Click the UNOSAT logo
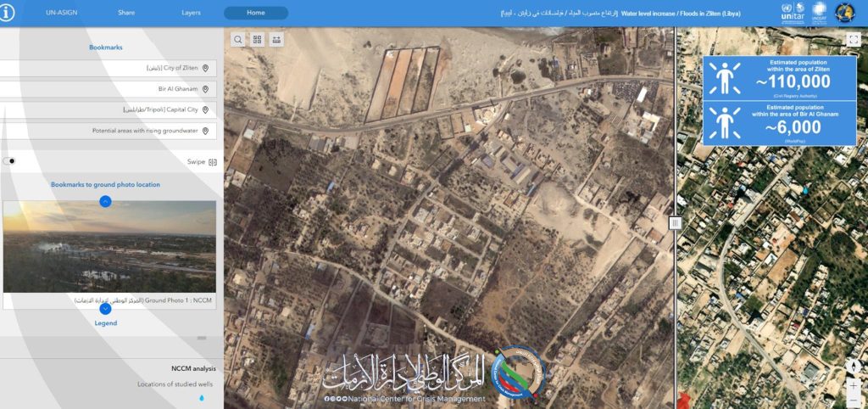Screen dimensions: 868x409 [x=820, y=13]
